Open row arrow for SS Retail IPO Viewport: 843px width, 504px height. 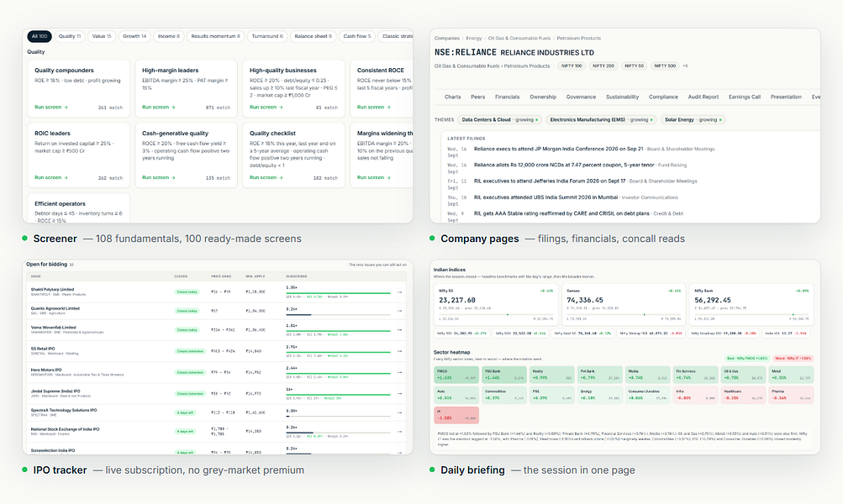click(399, 351)
